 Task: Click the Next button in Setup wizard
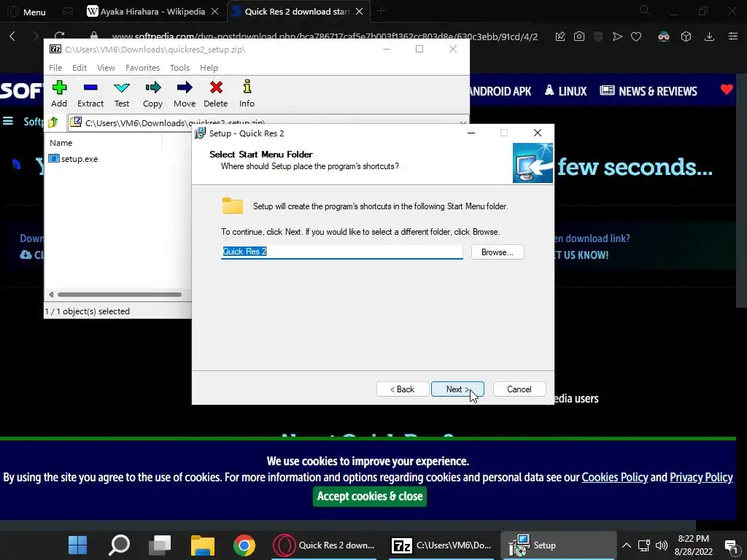tap(457, 389)
